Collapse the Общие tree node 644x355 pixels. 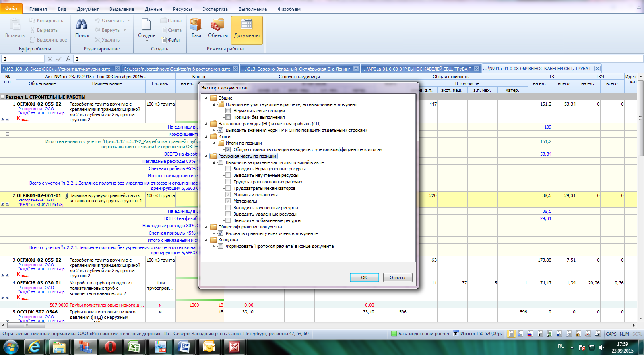coord(206,98)
